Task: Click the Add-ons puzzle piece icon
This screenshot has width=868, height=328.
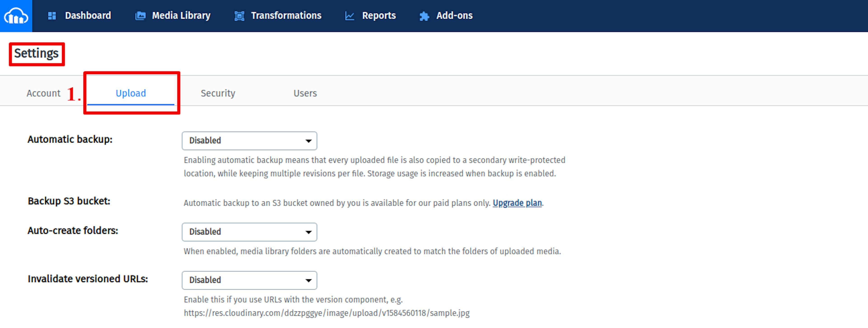Action: (424, 16)
